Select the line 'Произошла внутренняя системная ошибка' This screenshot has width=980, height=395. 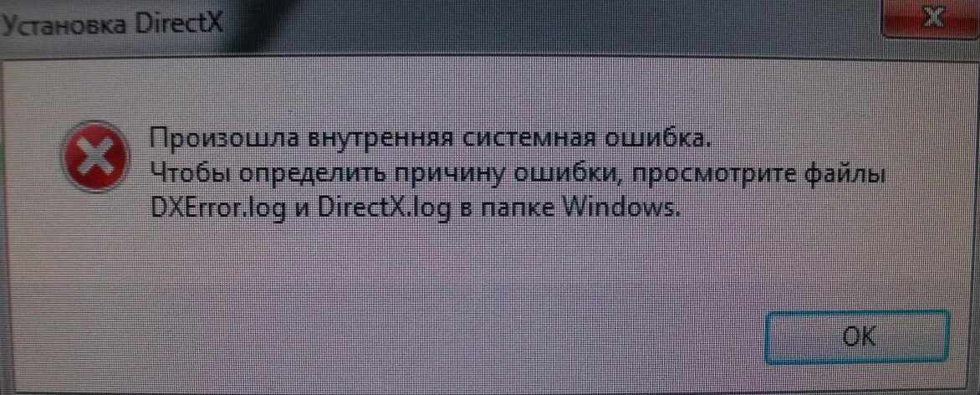(431, 138)
